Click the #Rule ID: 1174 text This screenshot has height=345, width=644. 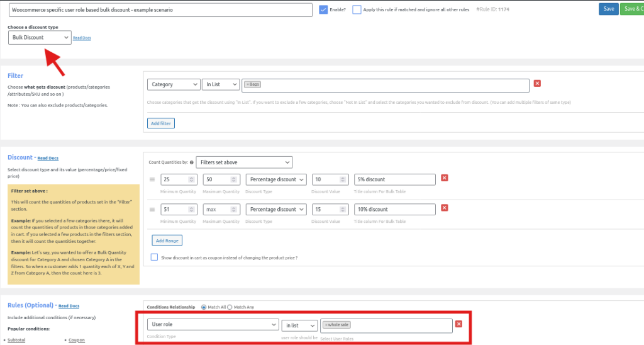(492, 9)
